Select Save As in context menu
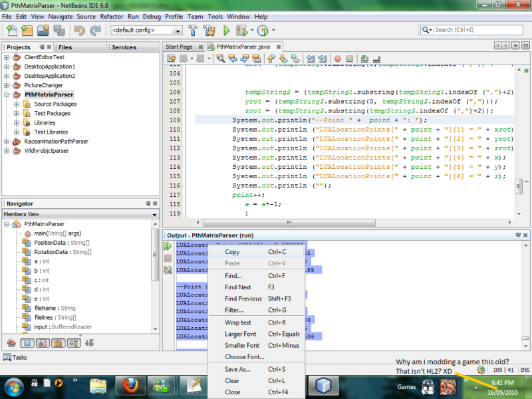 (x=256, y=369)
